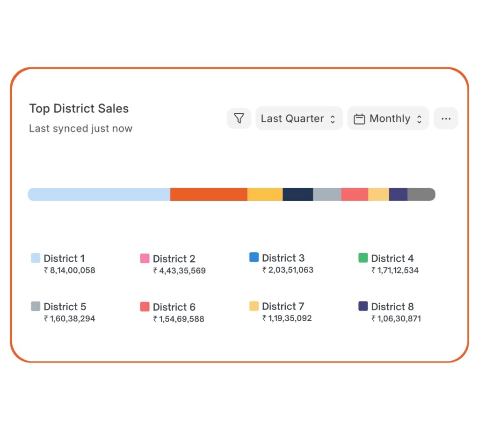The height and width of the screenshot is (448, 479).
Task: Click the District 4 green legend swatch
Action: coord(362,258)
